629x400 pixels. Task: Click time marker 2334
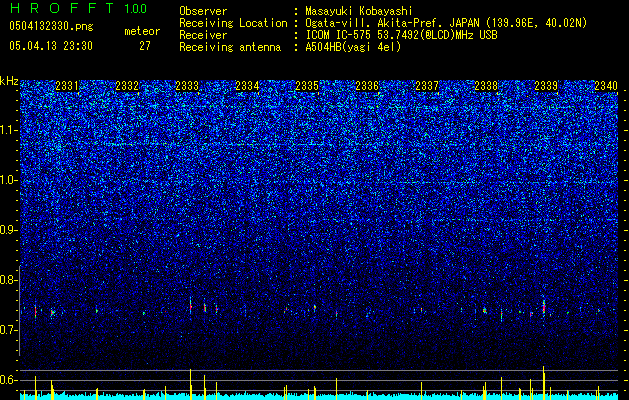point(247,85)
